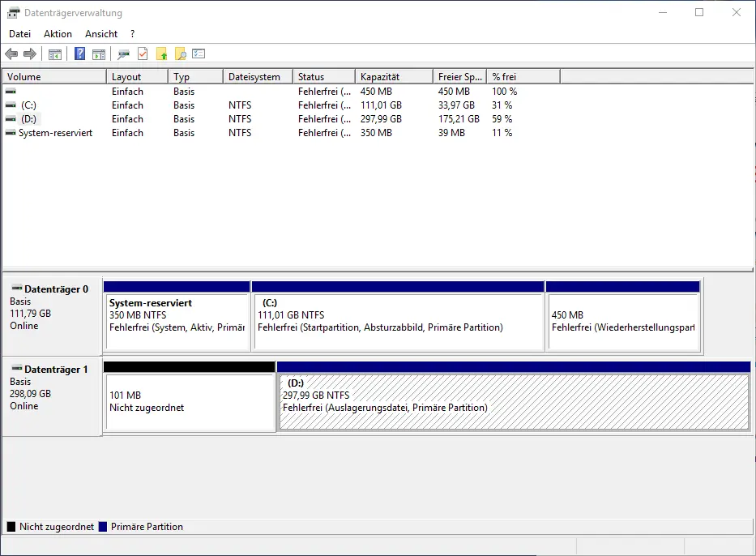The image size is (756, 556).
Task: Click the yellow folder with magnifier icon
Action: pyautogui.click(x=181, y=54)
